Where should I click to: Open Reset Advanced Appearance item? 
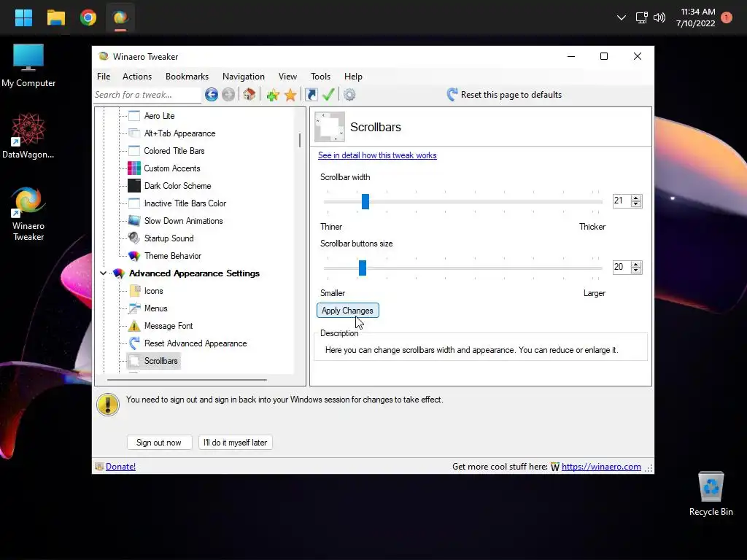196,343
